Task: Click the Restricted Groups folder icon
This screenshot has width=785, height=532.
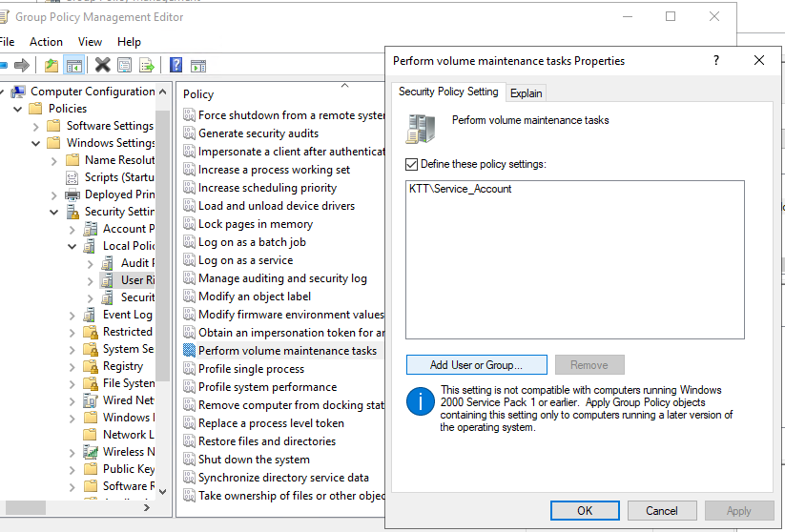Action: pyautogui.click(x=91, y=332)
